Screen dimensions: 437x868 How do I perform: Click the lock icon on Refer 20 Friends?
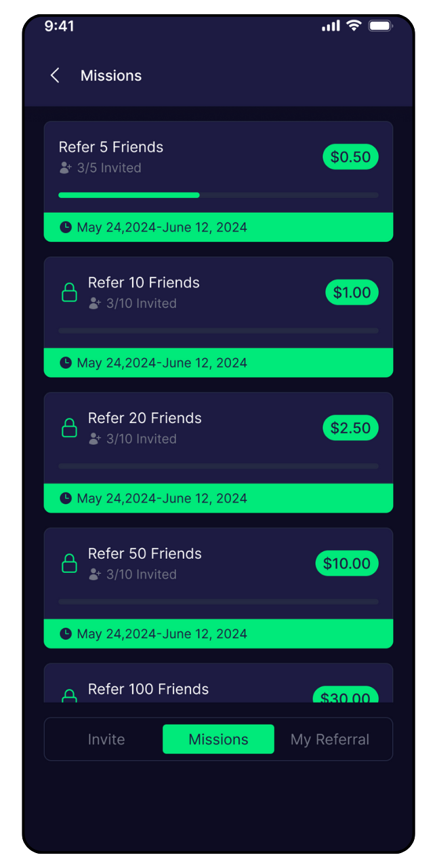coord(69,428)
